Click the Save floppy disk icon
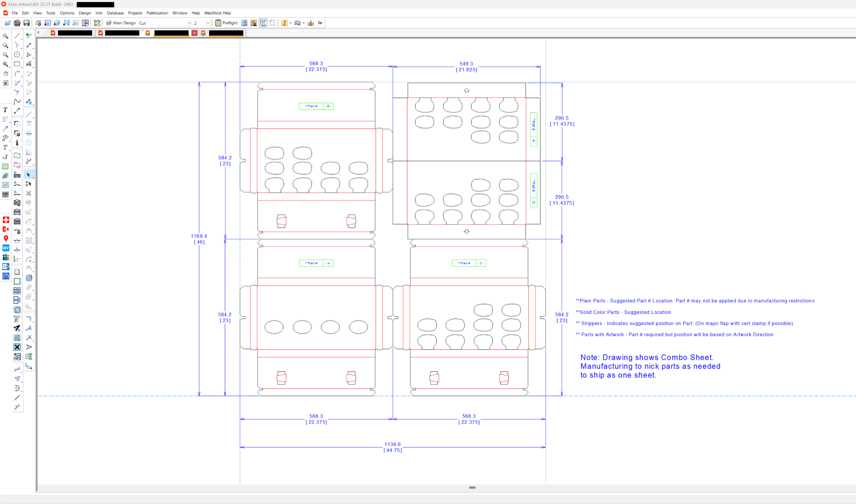The image size is (856, 504). coord(26,23)
